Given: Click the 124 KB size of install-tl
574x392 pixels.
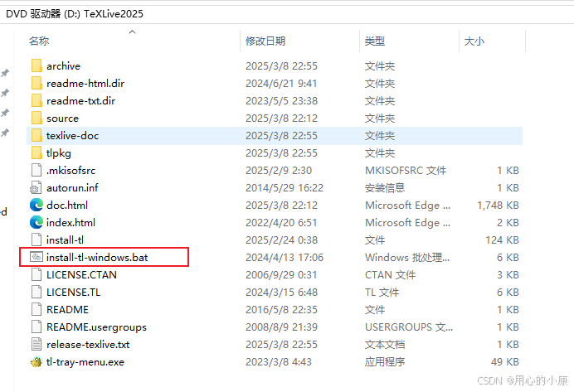Looking at the screenshot, I should (502, 240).
